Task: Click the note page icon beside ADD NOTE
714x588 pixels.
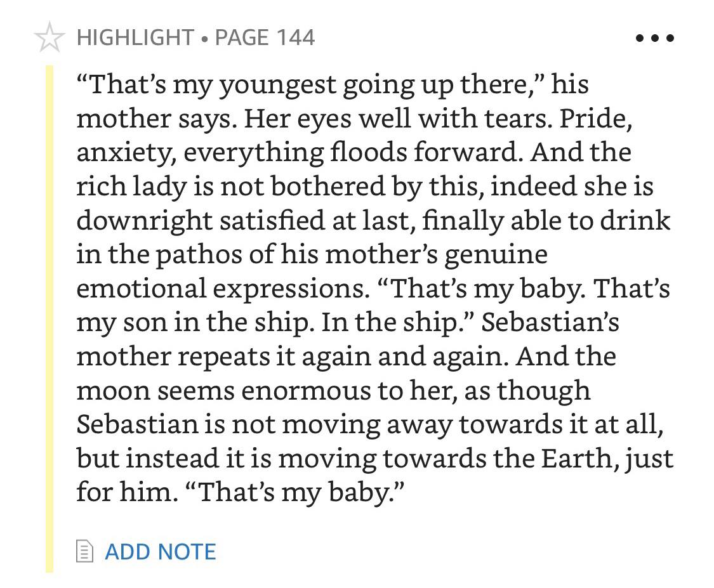Action: point(84,551)
